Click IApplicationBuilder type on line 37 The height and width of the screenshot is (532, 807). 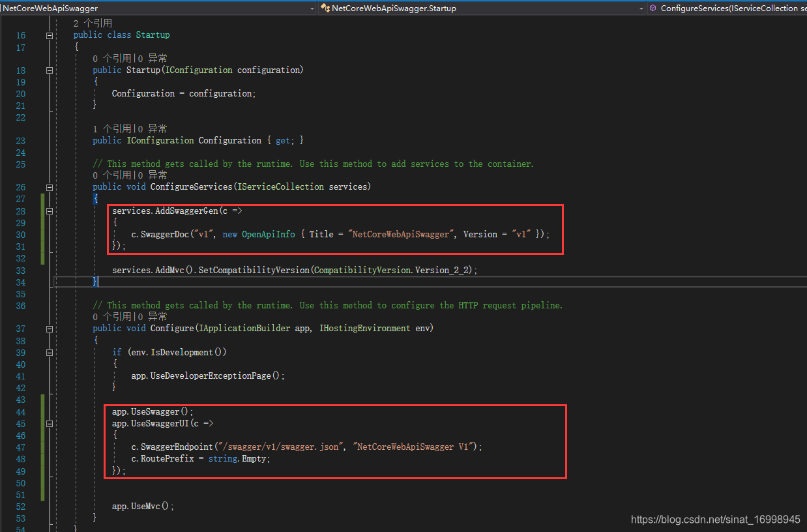[x=244, y=329]
